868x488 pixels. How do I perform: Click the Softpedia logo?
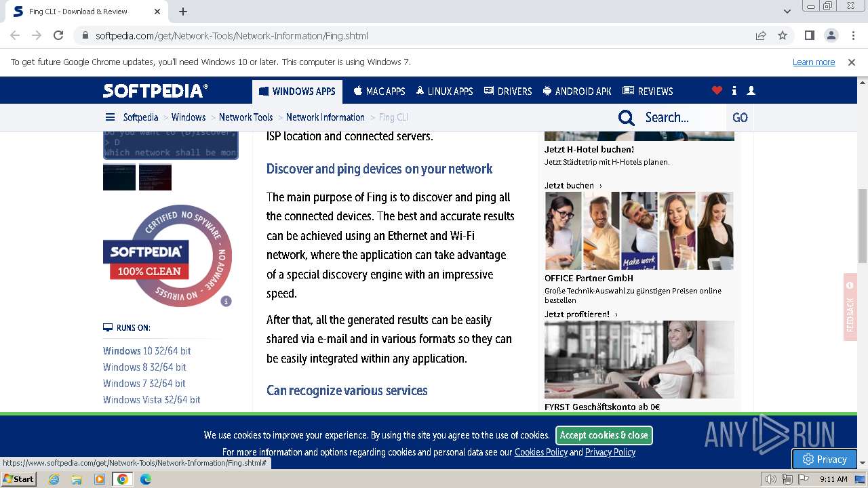pos(156,91)
